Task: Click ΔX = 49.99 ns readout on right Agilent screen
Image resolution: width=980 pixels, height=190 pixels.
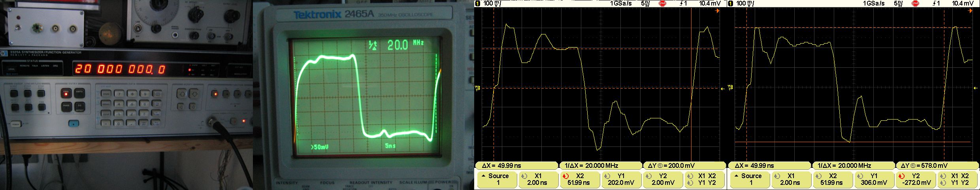Action: pos(770,166)
